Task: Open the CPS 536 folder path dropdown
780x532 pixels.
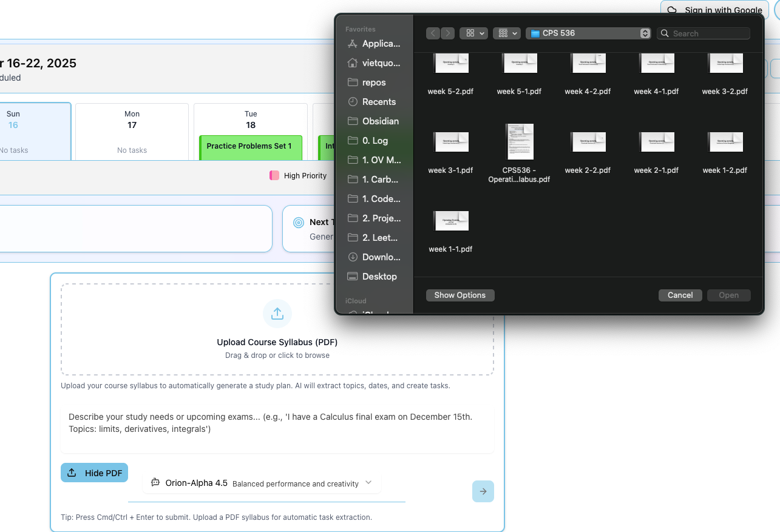Action: click(588, 33)
